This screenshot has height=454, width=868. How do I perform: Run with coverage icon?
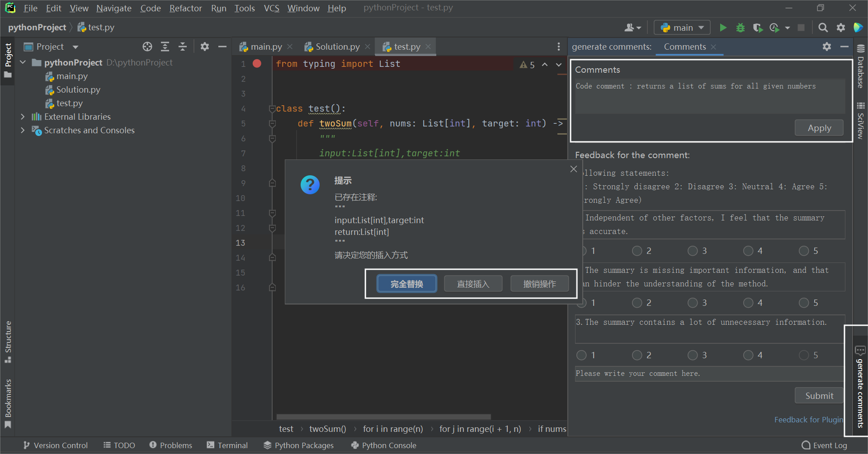(x=758, y=28)
